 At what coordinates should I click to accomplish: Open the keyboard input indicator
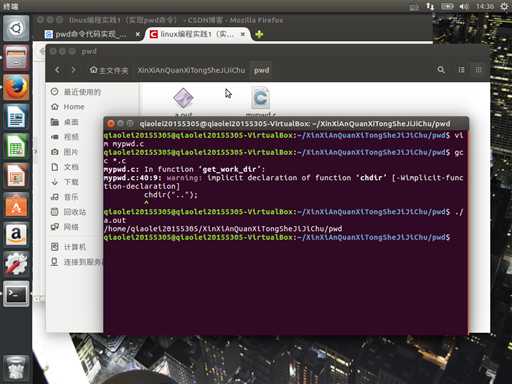[x=414, y=7]
